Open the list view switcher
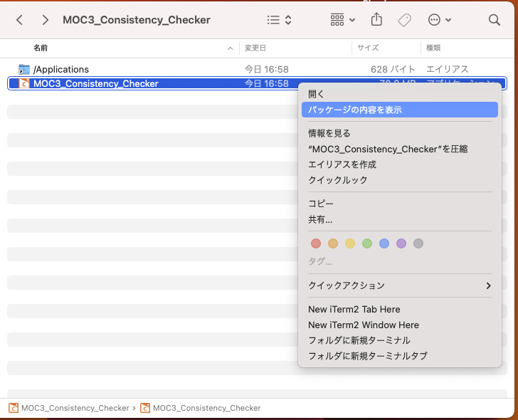The width and height of the screenshot is (518, 420). point(279,20)
